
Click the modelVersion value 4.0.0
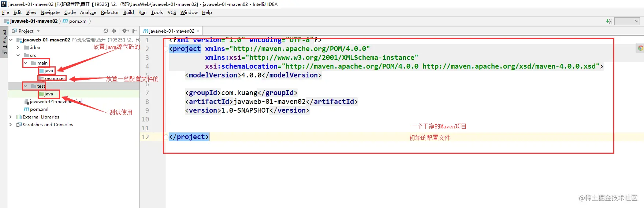pos(251,75)
